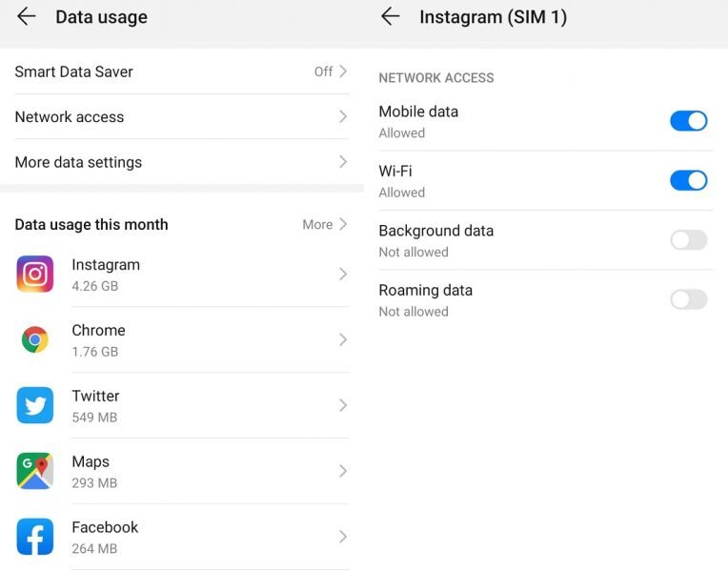Viewport: 728px width, 572px height.
Task: Tap the Google Maps icon
Action: coord(35,471)
